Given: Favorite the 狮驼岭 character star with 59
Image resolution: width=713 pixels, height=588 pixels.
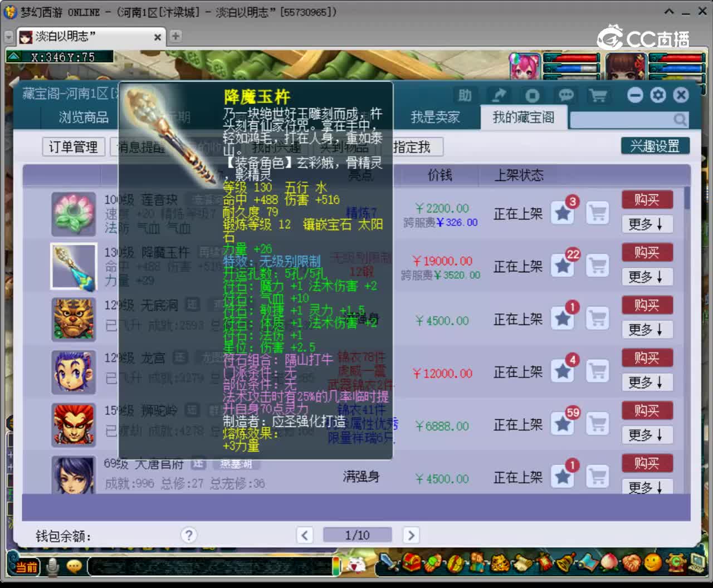Looking at the screenshot, I should pos(563,424).
